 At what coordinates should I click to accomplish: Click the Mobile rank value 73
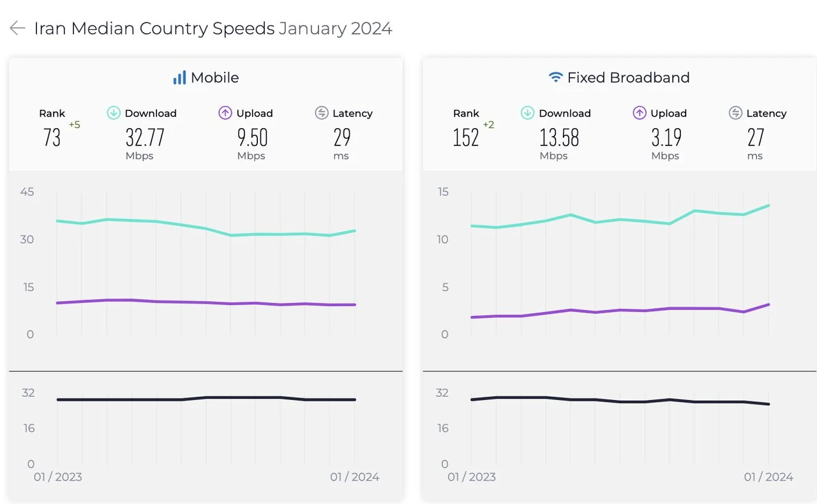[x=52, y=137]
